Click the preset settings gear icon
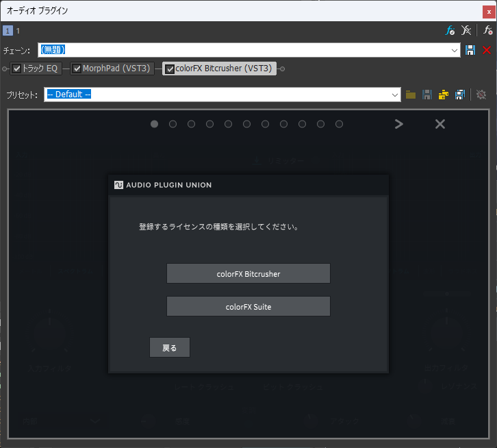 click(481, 95)
